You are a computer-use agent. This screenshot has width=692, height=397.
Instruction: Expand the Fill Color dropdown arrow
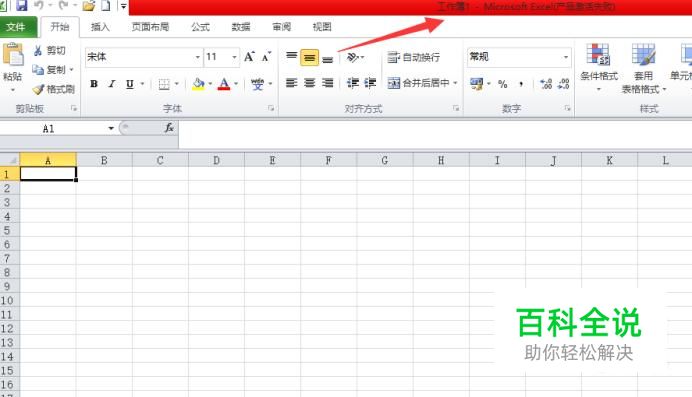[211, 83]
